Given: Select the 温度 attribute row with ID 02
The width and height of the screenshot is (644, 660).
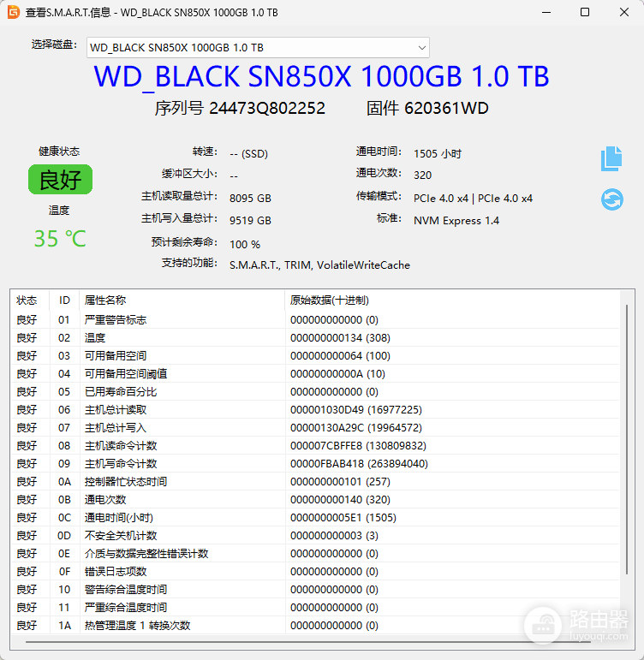Looking at the screenshot, I should tap(314, 338).
